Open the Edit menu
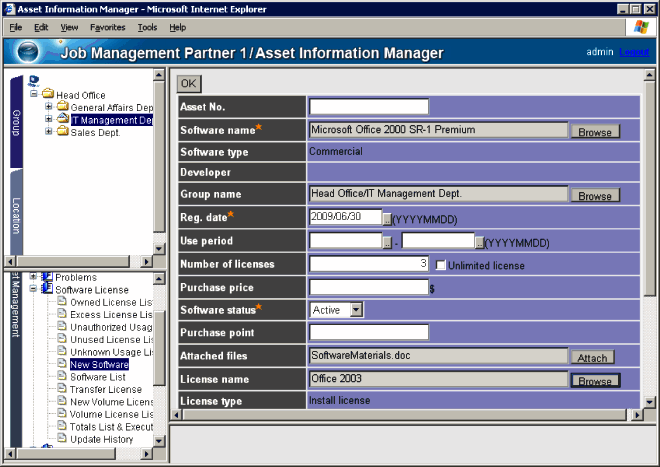The height and width of the screenshot is (467, 660). click(41, 27)
